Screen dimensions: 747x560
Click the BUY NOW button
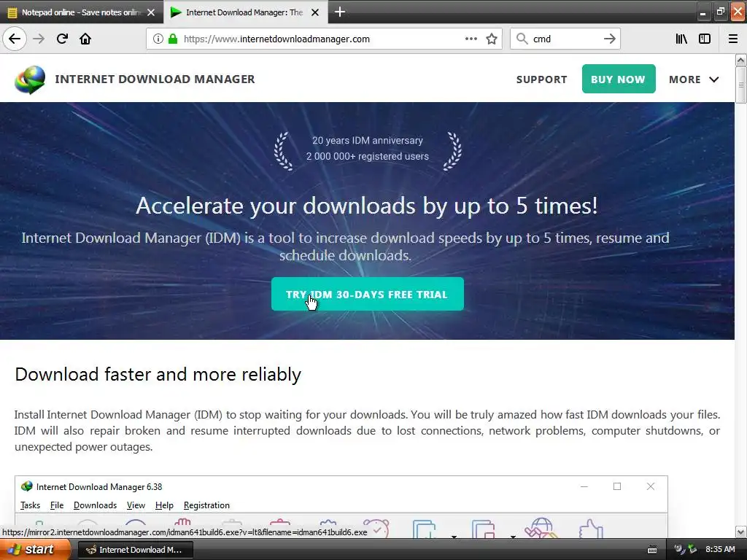(619, 79)
